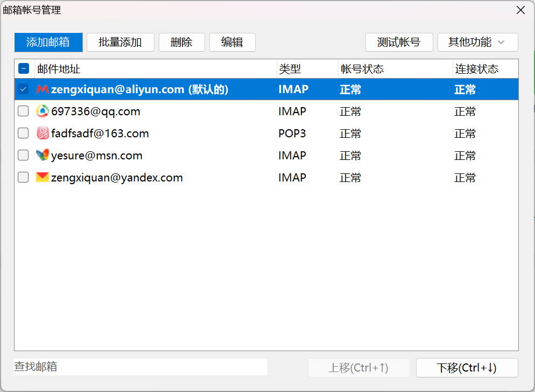535x392 pixels.
Task: Click the 测试帐号 button
Action: [399, 43]
